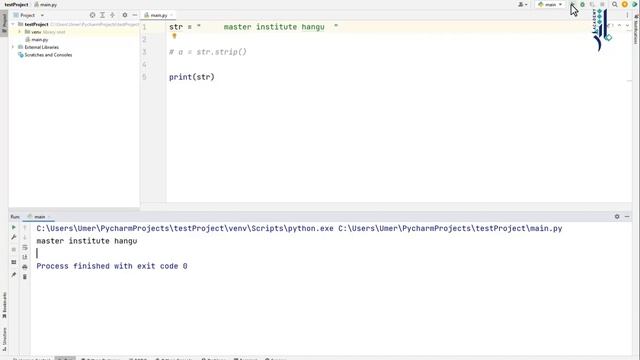Toggle Soft-Wrap in the Run console

(x=25, y=247)
